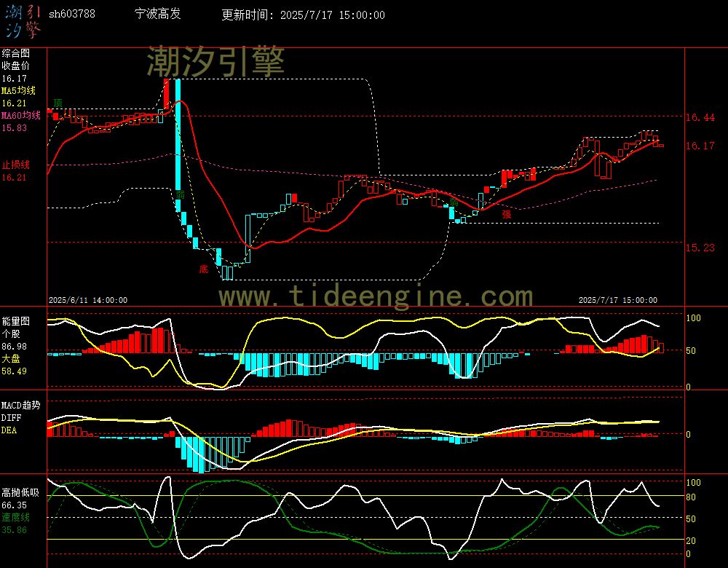
Task: Click the 35.86 速度线 value
Action: [x=14, y=530]
